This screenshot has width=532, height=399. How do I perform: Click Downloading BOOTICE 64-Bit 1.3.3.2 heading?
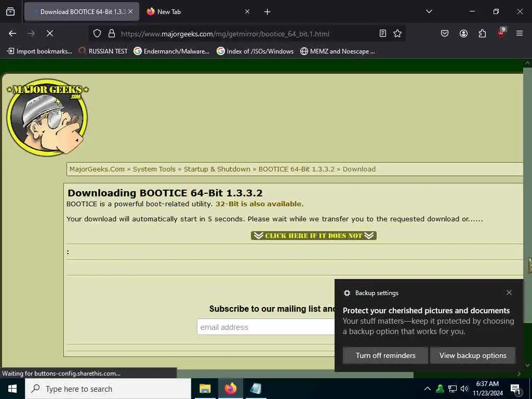click(x=165, y=193)
